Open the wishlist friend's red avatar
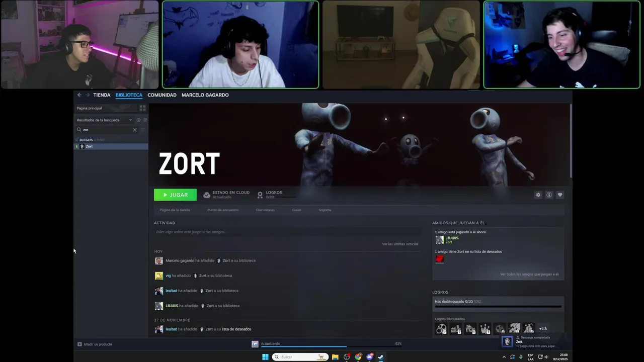644x362 pixels. 440,259
